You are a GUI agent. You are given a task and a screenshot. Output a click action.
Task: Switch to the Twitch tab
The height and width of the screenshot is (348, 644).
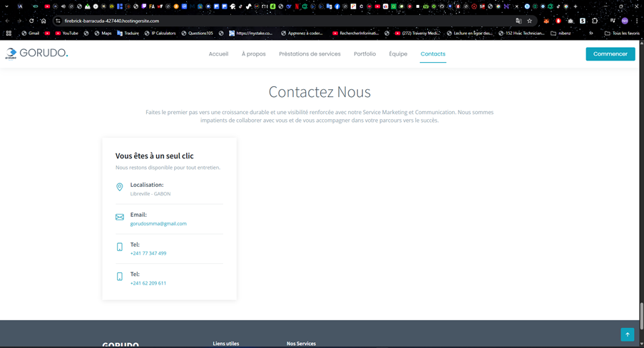[x=144, y=6]
